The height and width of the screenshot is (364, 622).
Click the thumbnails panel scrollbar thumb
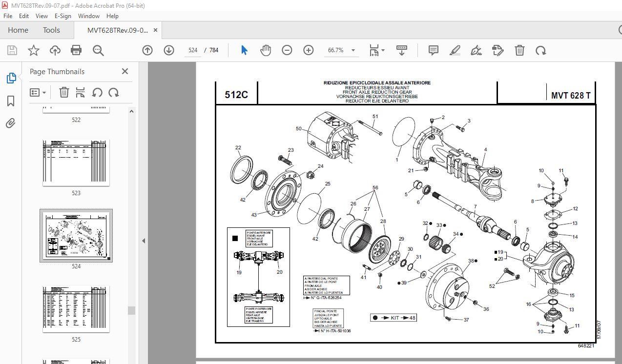[132, 310]
